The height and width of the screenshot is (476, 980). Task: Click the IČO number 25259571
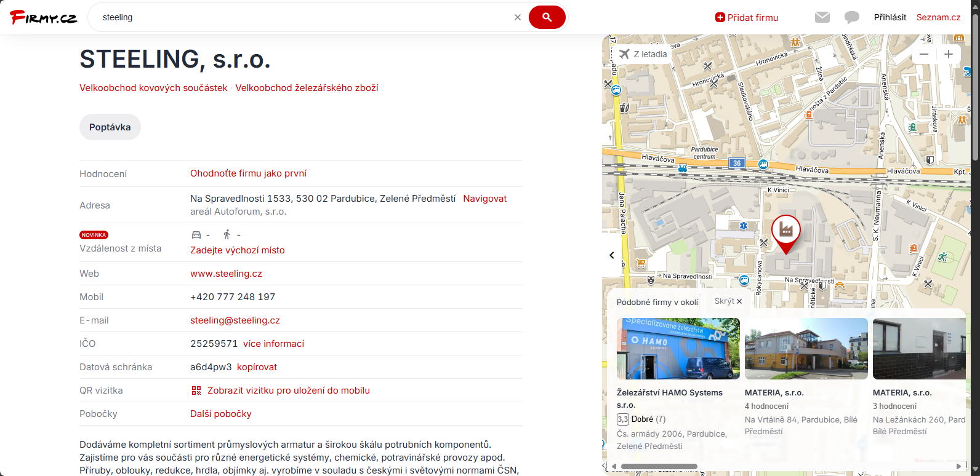(214, 344)
